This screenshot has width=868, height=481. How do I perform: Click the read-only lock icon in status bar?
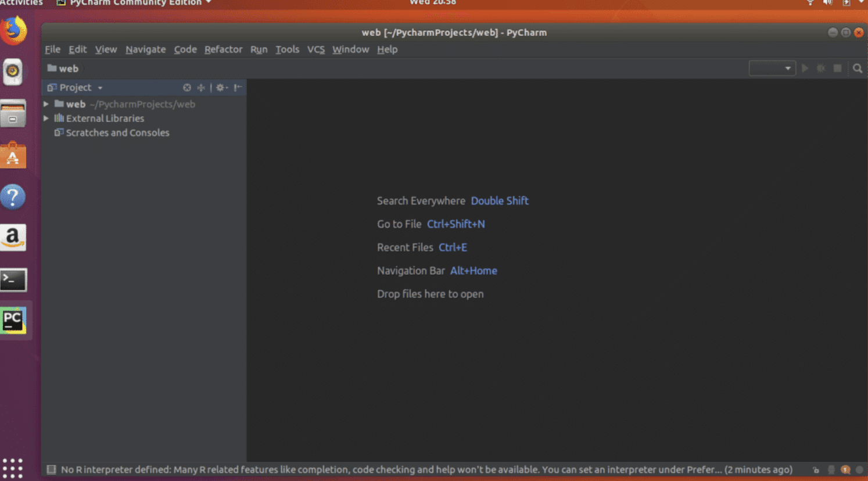click(816, 470)
